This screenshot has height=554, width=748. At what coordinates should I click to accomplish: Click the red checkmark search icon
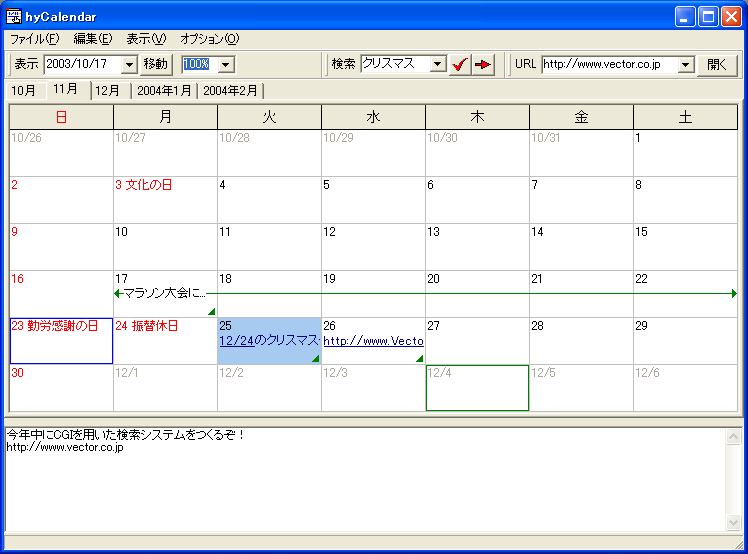[460, 64]
